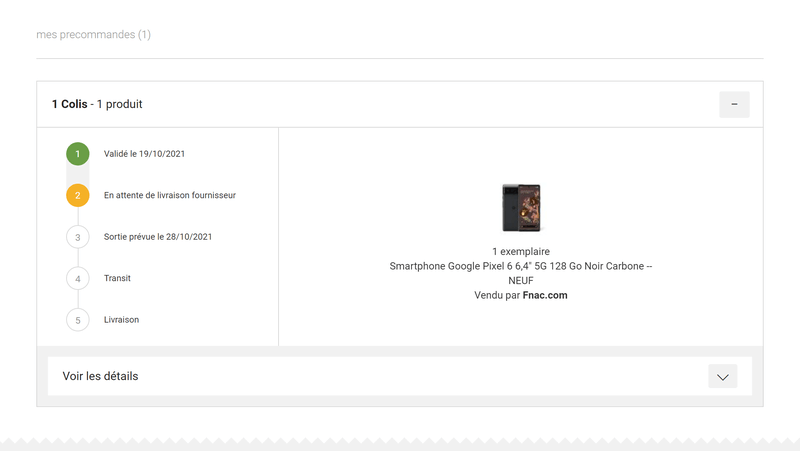Click the 1 exemplaire quantity text

520,251
